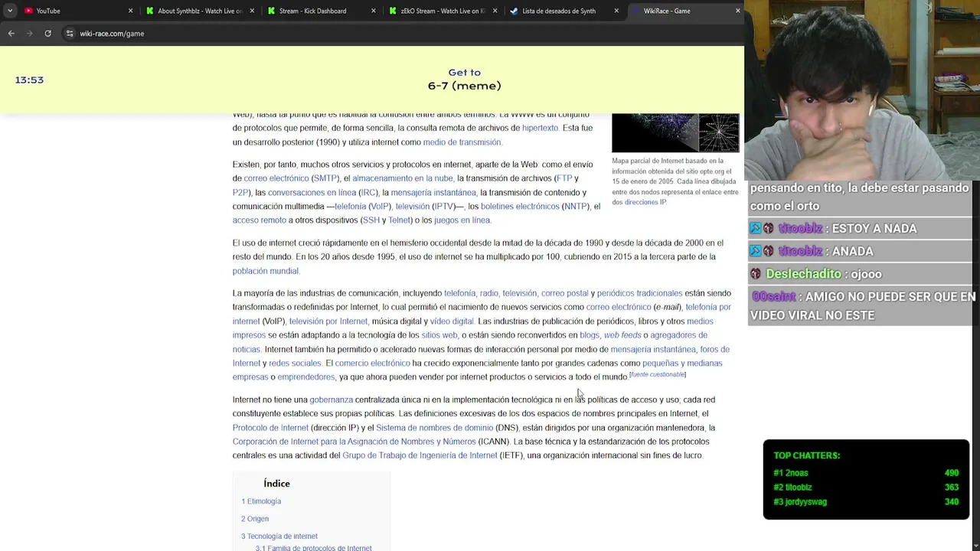Jump to 3 Tecnología de internet section
Viewport: 980px width, 551px height.
(x=279, y=536)
